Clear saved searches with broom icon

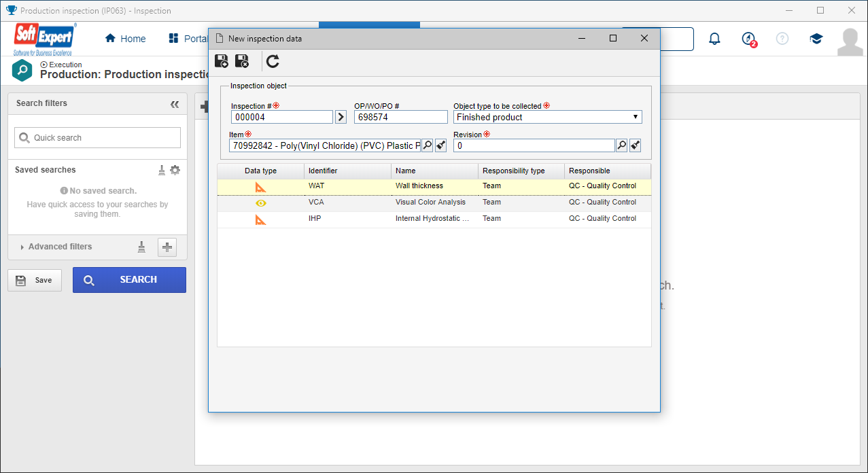(x=162, y=170)
